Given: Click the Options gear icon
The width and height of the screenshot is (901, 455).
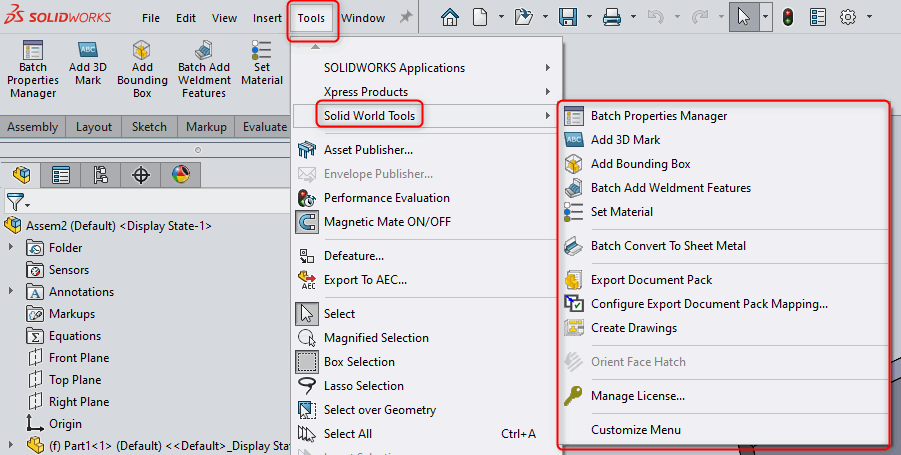Looking at the screenshot, I should pos(848,17).
